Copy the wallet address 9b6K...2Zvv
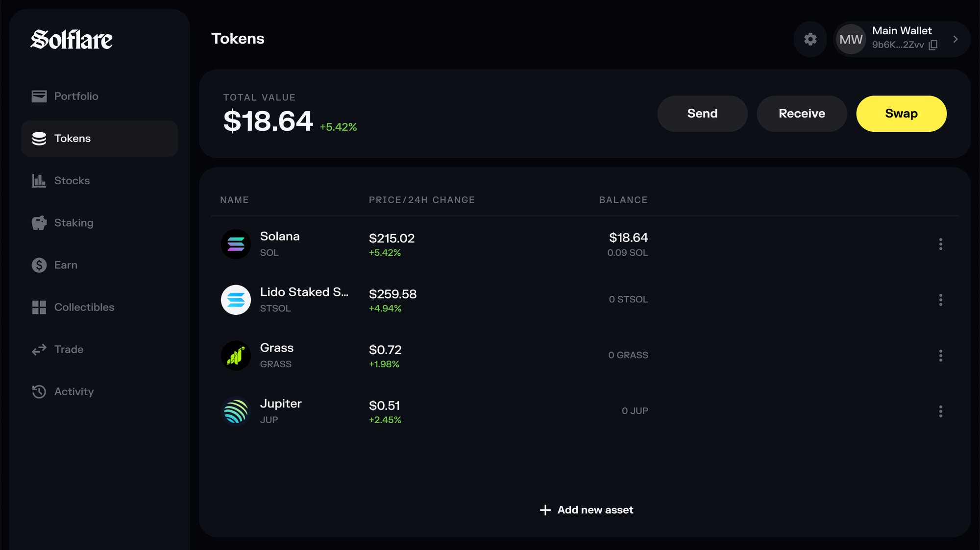 pyautogui.click(x=933, y=45)
